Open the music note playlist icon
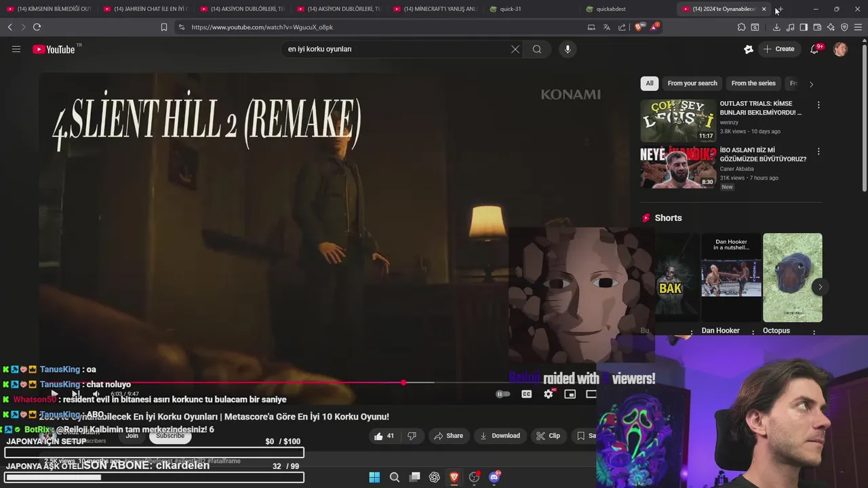 [790, 27]
